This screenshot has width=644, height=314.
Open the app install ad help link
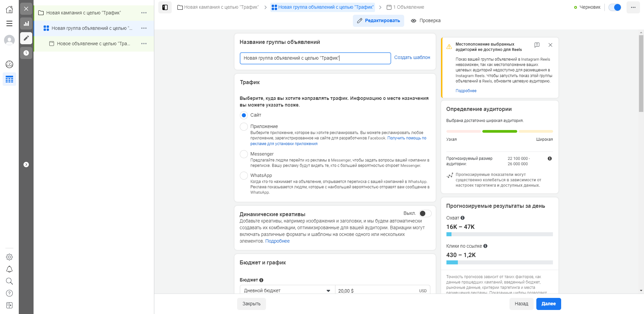tap(338, 141)
